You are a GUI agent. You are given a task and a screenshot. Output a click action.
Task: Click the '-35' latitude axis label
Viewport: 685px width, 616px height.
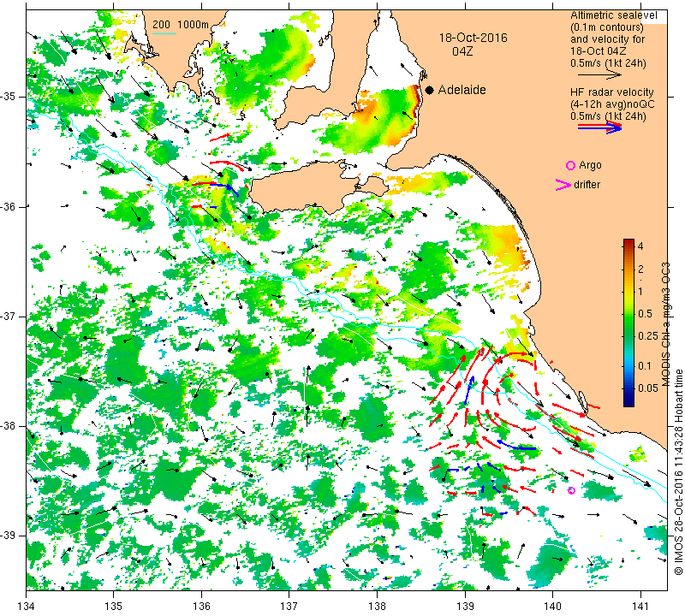click(9, 97)
